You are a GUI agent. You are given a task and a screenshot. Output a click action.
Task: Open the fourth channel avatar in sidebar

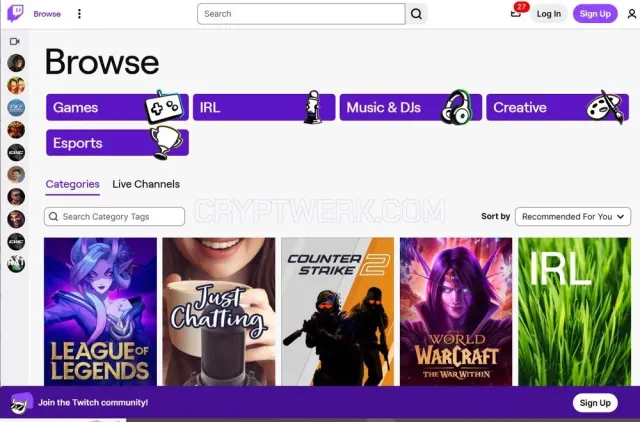point(16,130)
